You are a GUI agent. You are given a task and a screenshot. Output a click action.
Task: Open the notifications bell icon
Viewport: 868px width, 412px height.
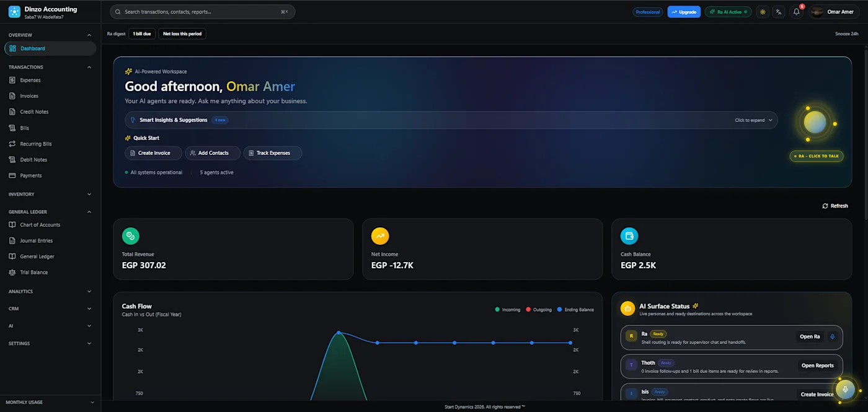point(797,12)
